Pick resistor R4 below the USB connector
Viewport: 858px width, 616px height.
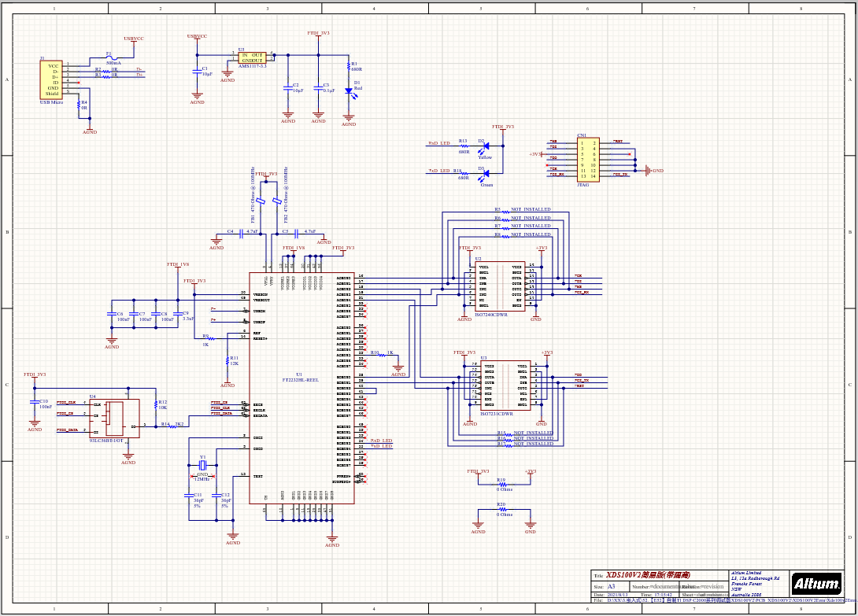[x=79, y=104]
